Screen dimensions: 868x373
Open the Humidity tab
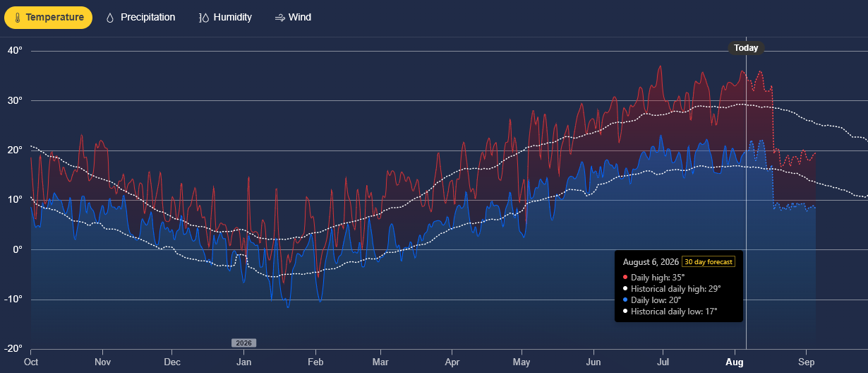point(225,18)
